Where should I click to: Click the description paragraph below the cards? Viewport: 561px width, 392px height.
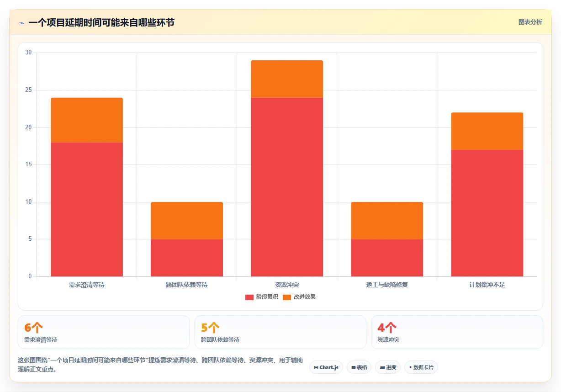coord(160,365)
